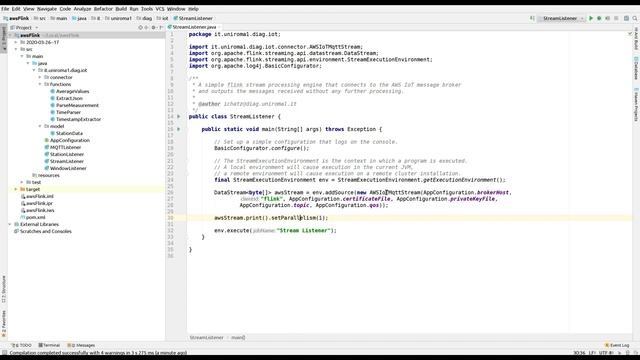This screenshot has width=640, height=360.
Task: Toggle tool window bars icon in status bar corner
Action: coord(4,353)
